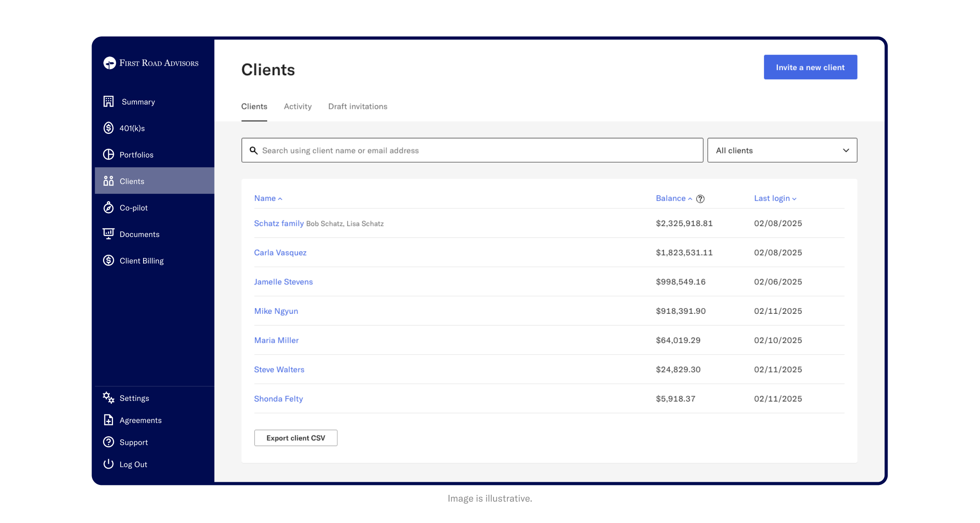Open Maria Miller client link
980x523 pixels.
coord(276,340)
